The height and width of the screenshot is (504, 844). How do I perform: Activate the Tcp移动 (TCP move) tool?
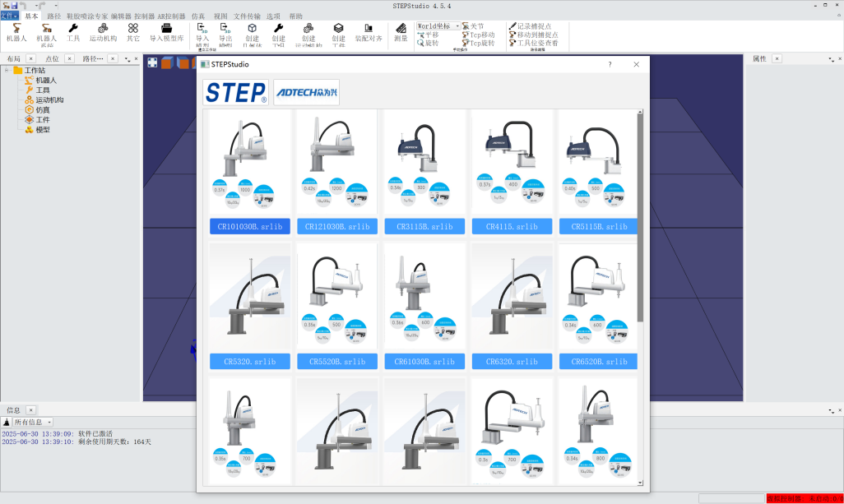pos(479,35)
